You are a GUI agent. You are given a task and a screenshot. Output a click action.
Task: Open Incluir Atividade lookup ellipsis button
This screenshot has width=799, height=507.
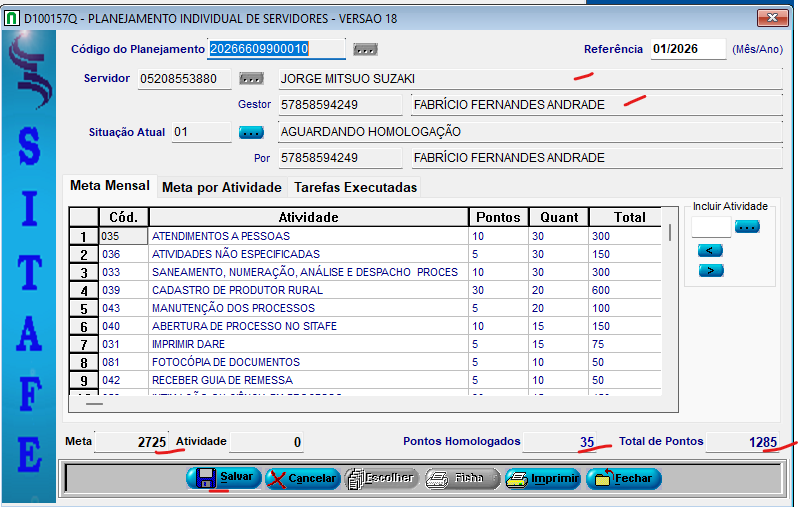(747, 227)
